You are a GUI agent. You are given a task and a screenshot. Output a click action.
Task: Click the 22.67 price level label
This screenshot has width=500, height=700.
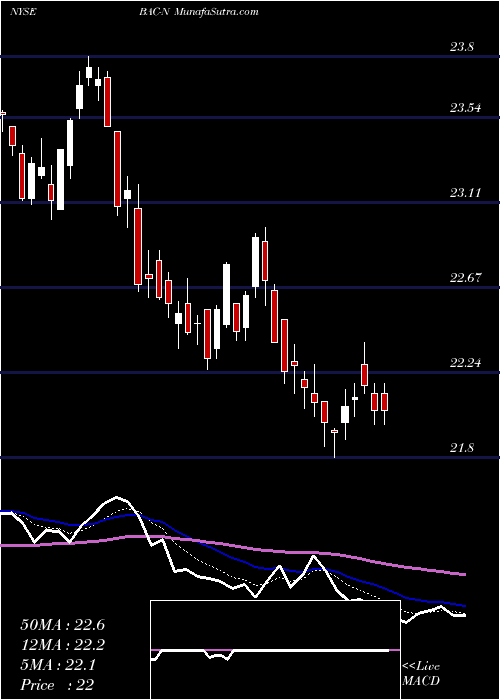466,278
